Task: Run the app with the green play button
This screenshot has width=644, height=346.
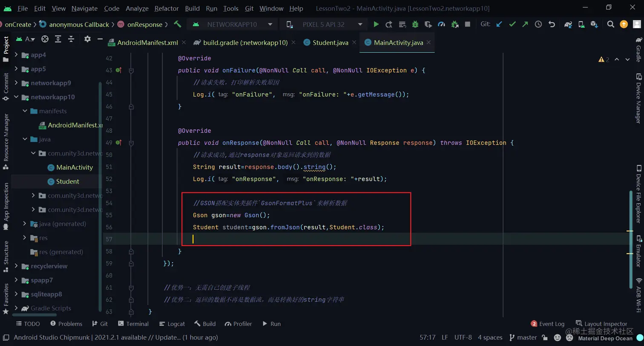Action: pos(376,24)
